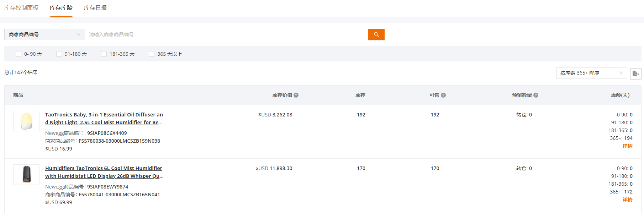Click seller number F55780041-03000LMCSZB165N041
644x213 pixels.
click(x=119, y=195)
